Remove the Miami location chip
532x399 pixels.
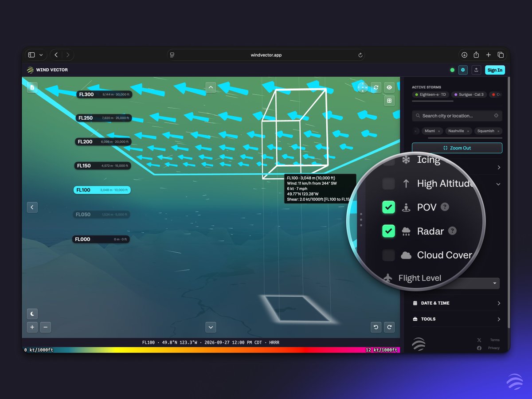439,131
